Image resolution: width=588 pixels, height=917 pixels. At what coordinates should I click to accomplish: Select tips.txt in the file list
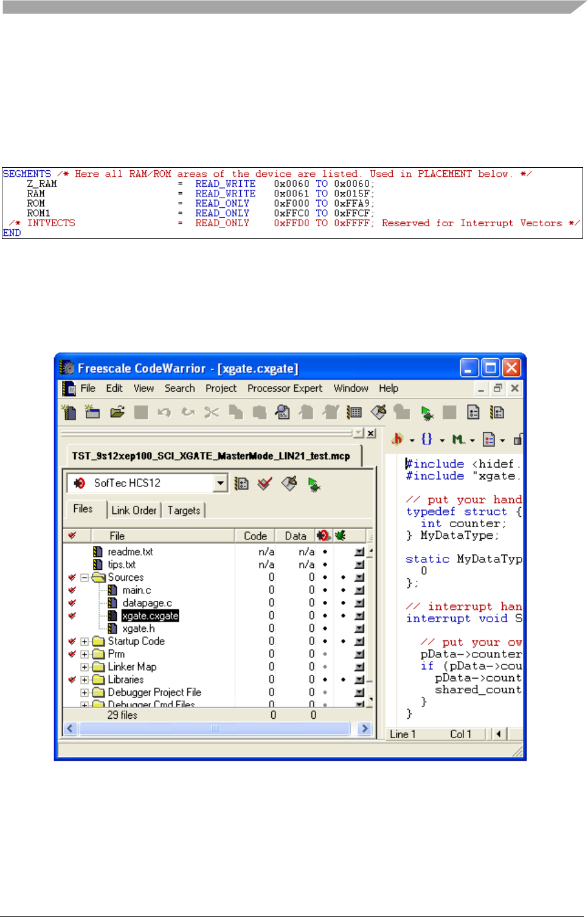[122, 564]
